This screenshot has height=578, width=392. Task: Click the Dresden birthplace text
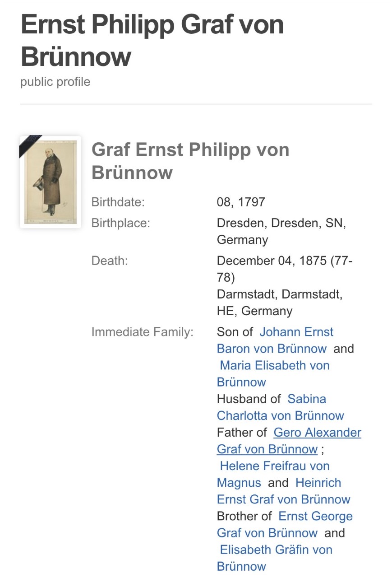tap(281, 231)
